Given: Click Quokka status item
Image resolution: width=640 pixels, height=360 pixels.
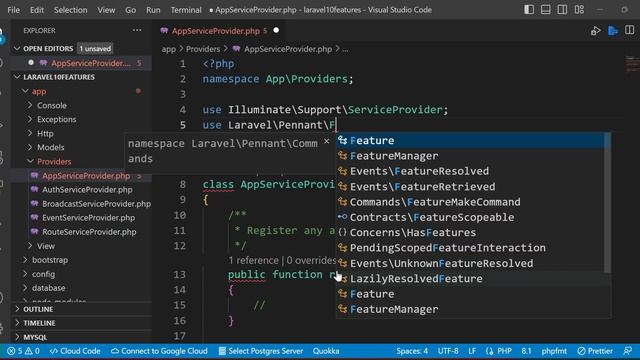Looking at the screenshot, I should tap(326, 351).
